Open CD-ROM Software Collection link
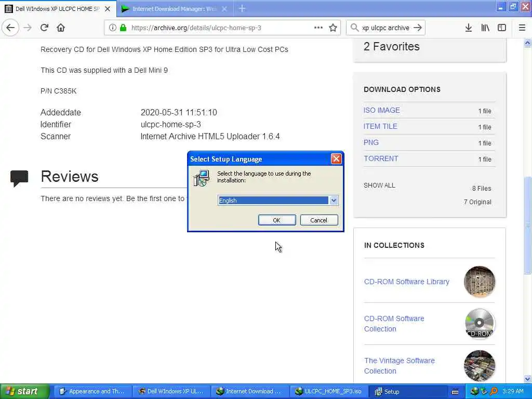 tap(394, 324)
